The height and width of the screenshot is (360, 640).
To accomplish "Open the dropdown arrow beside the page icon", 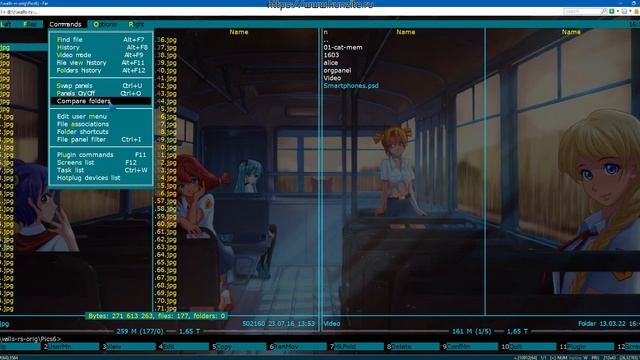I will click(x=630, y=11).
